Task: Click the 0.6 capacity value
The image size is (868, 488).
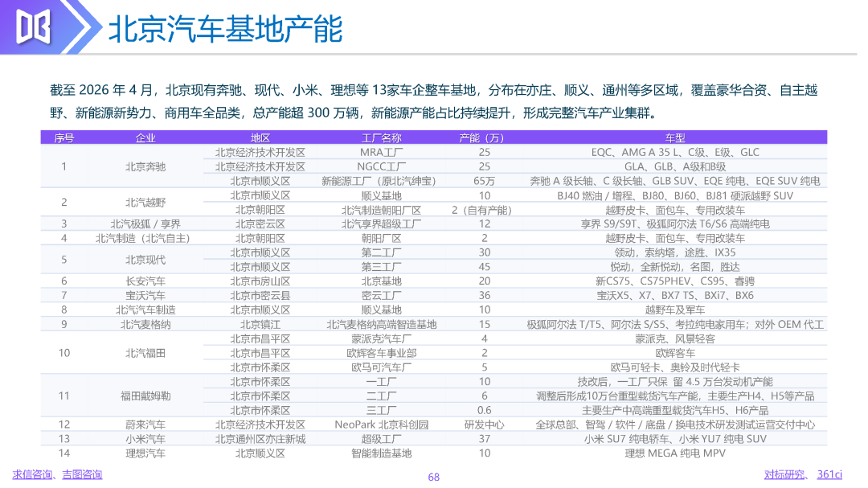Action: pos(485,411)
